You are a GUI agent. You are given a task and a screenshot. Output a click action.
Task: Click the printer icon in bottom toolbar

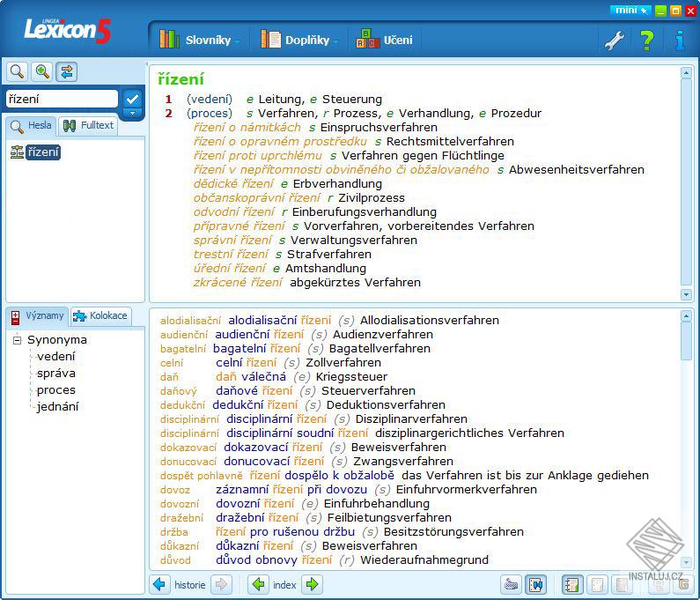coord(658,584)
